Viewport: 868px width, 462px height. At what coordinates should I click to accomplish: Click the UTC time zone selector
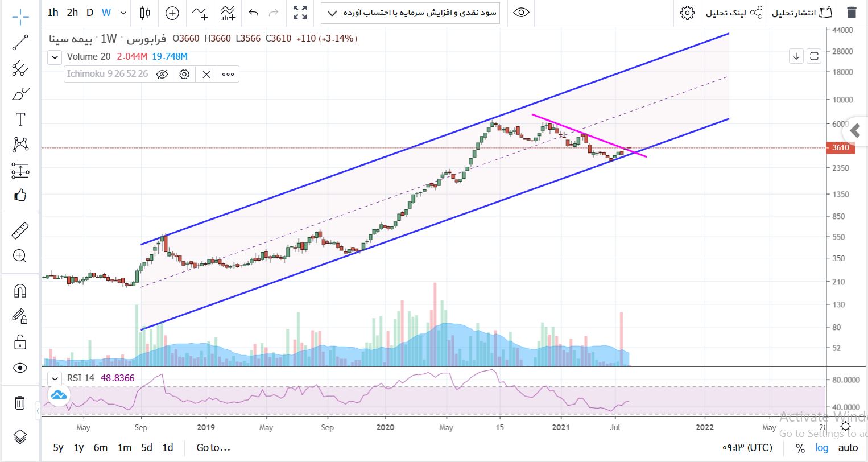point(747,448)
